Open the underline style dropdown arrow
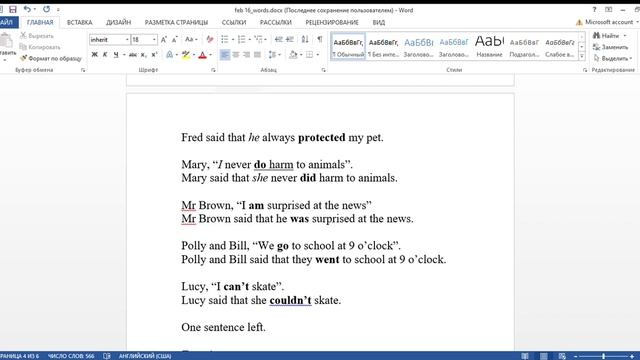This screenshot has width=640, height=360. (124, 55)
